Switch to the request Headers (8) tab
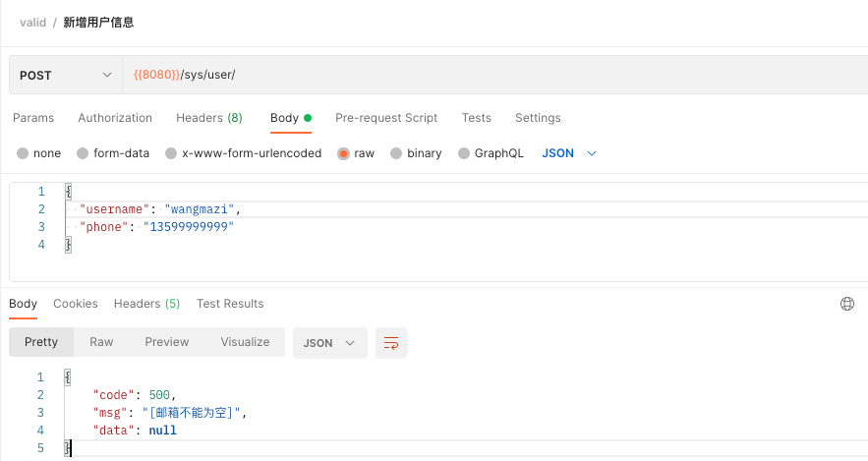The height and width of the screenshot is (461, 868). 209,118
